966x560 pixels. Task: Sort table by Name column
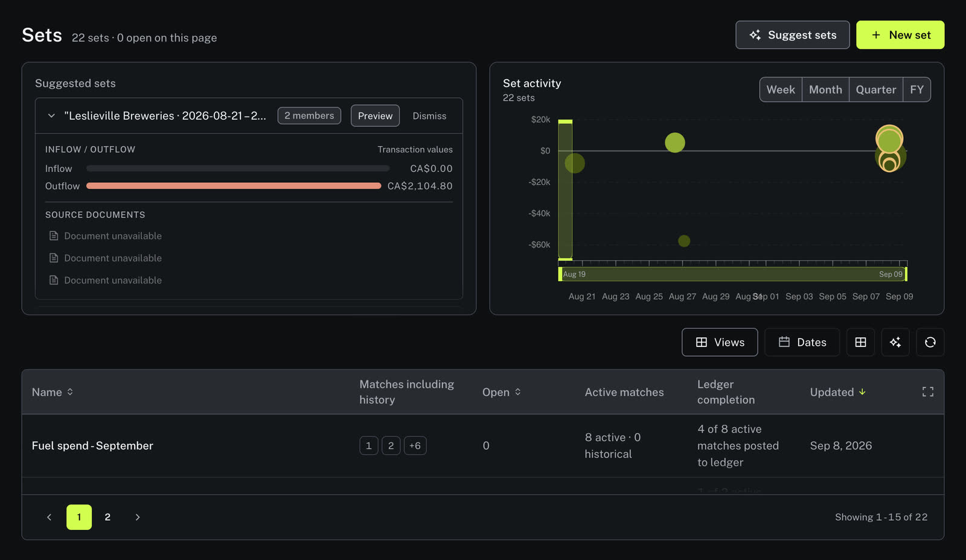click(53, 392)
